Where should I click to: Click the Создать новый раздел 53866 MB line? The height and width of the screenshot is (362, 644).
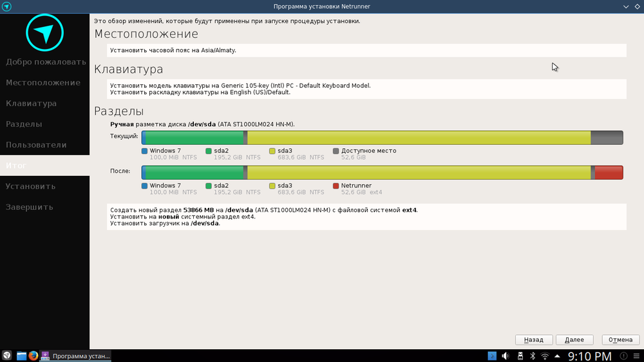coord(263,210)
